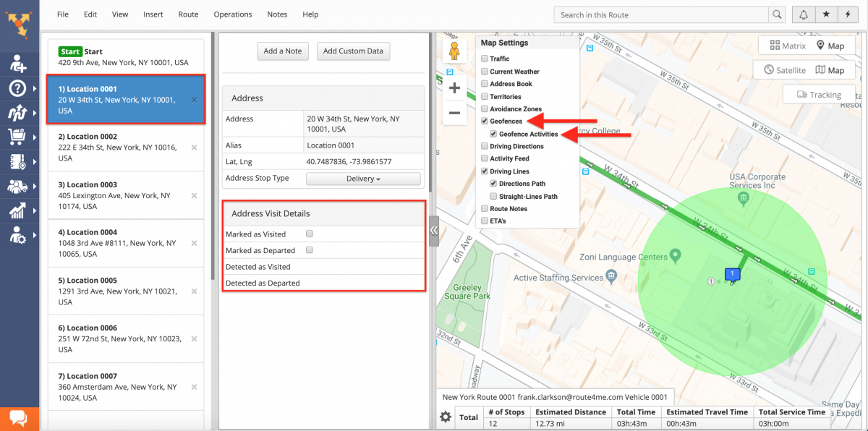Image resolution: width=868 pixels, height=431 pixels.
Task: Open the help question mark icon
Action: pos(17,89)
